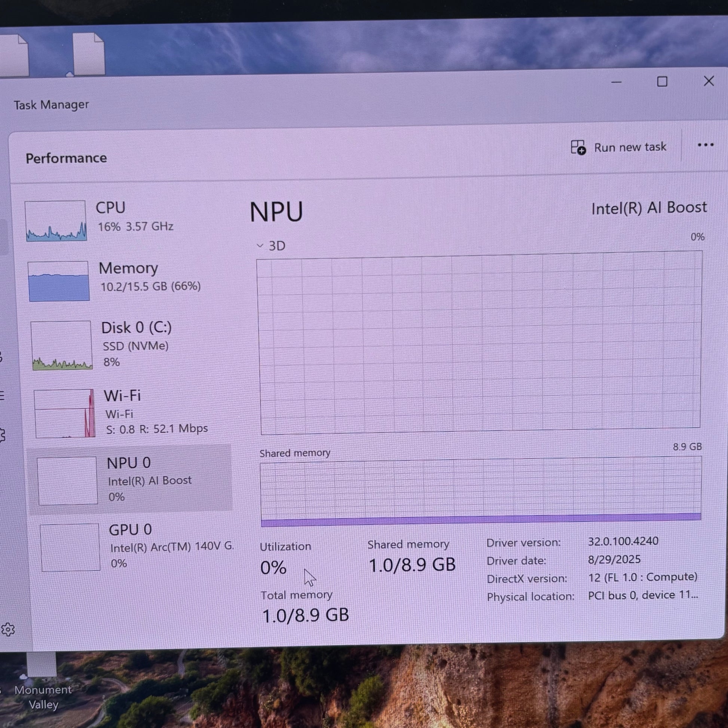
Task: Minimize the Task Manager window
Action: (617, 82)
